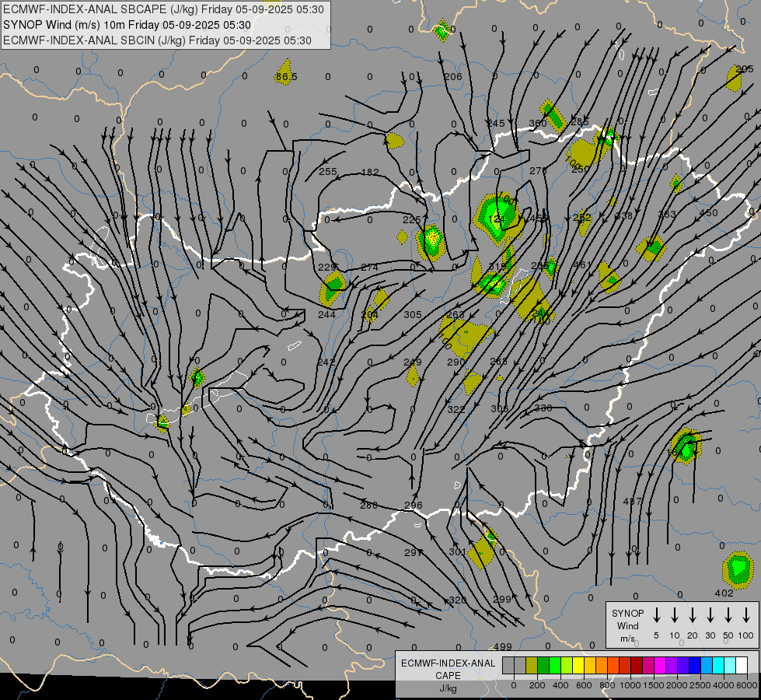This screenshot has width=761, height=700.
Task: Pick the dark red CAPE legend swatch
Action: pyautogui.click(x=637, y=666)
